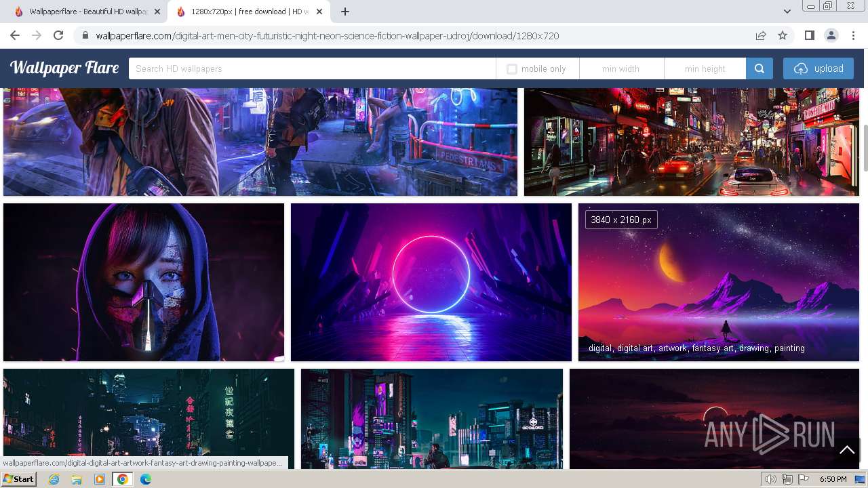
Task: Reload the current page
Action: click(x=58, y=35)
